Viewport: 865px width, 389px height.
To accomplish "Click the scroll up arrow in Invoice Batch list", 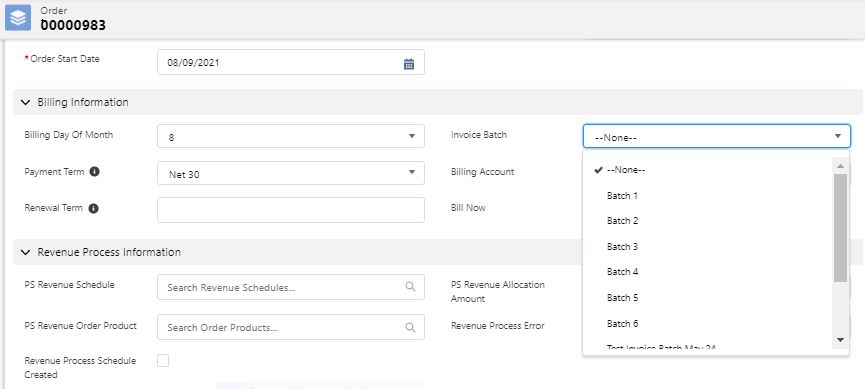I will pyautogui.click(x=840, y=166).
